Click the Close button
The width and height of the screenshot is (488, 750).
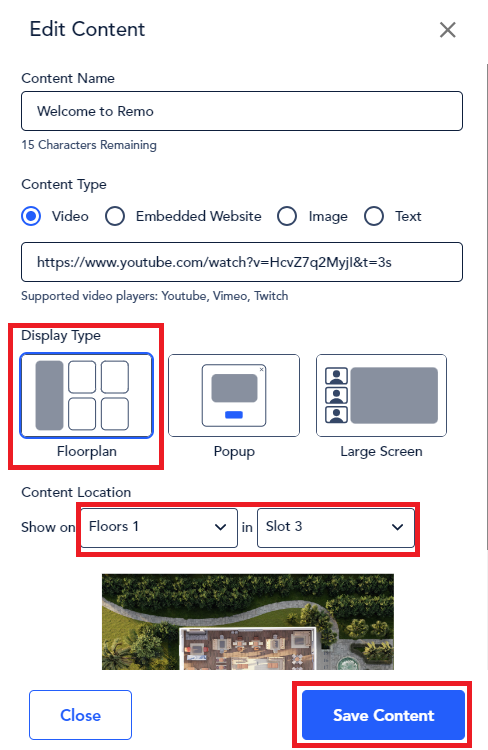click(80, 715)
